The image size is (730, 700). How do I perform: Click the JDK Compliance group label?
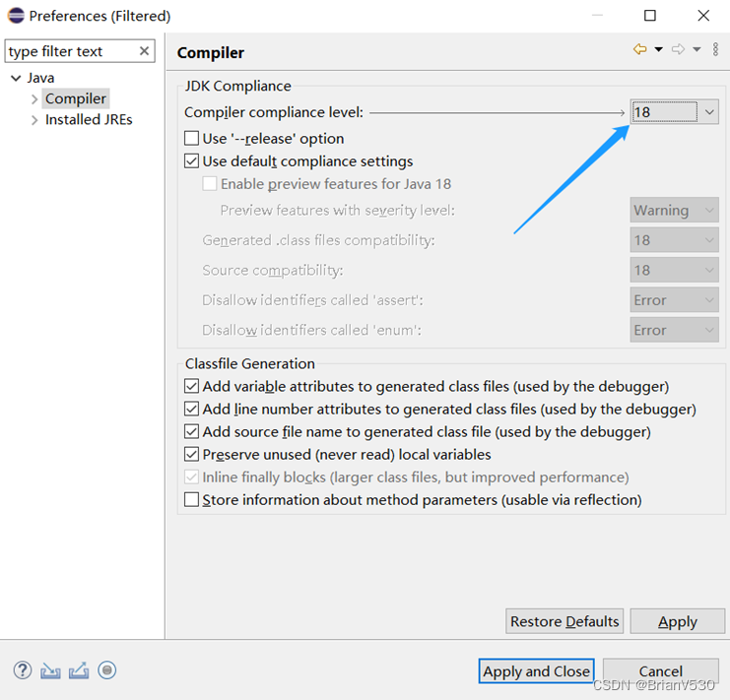pos(237,86)
